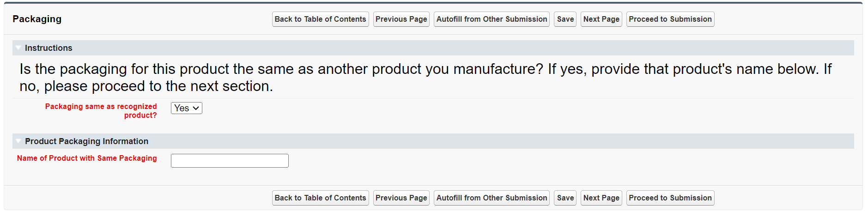Viewport: 868px width, 218px height.
Task: Go back using the bottom Previous Page button
Action: 401,198
